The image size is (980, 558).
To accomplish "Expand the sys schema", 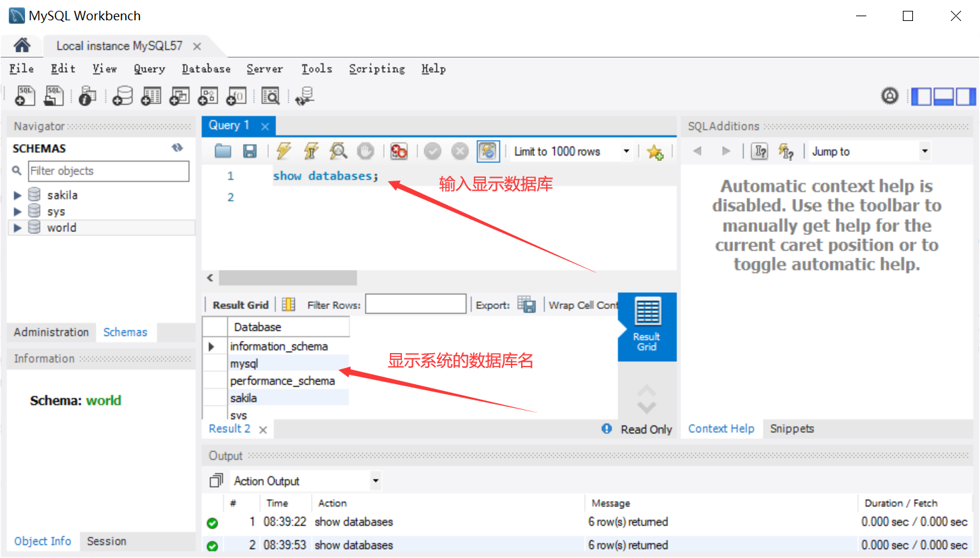I will click(x=18, y=212).
